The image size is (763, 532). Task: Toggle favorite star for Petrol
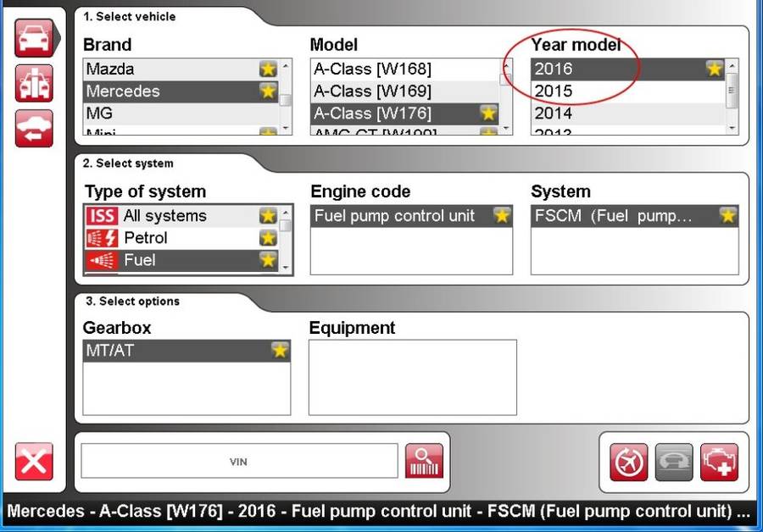[x=268, y=238]
